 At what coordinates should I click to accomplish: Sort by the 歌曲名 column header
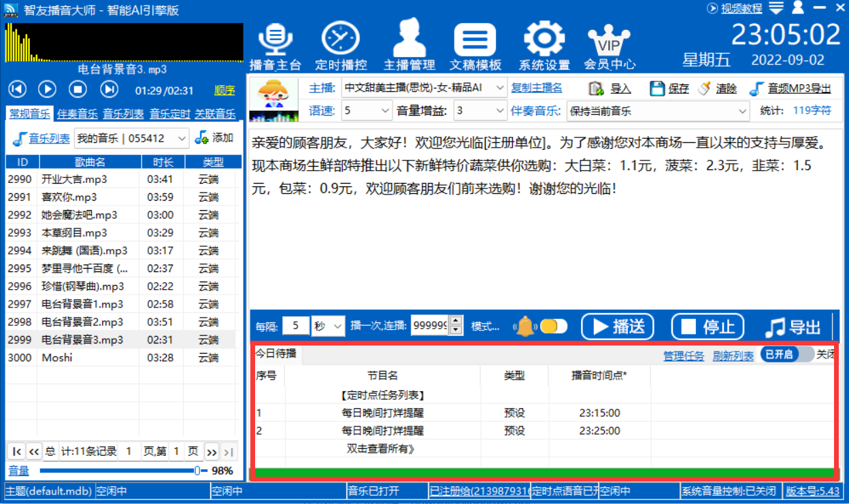90,162
